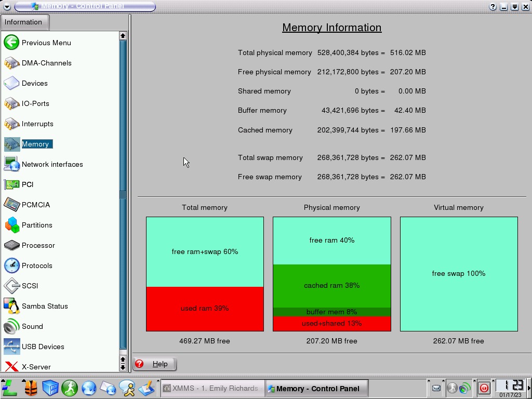Click the USB Devices icon
This screenshot has height=399, width=532.
11,347
